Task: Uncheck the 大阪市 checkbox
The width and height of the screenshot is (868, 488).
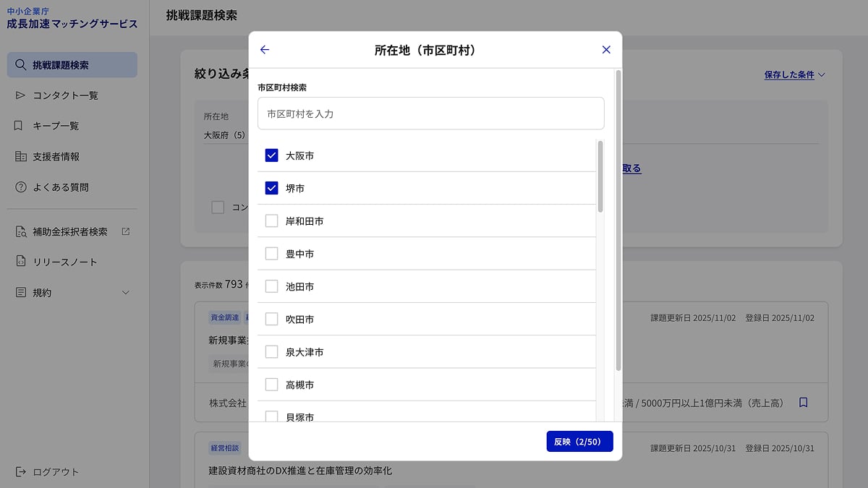Action: point(271,155)
